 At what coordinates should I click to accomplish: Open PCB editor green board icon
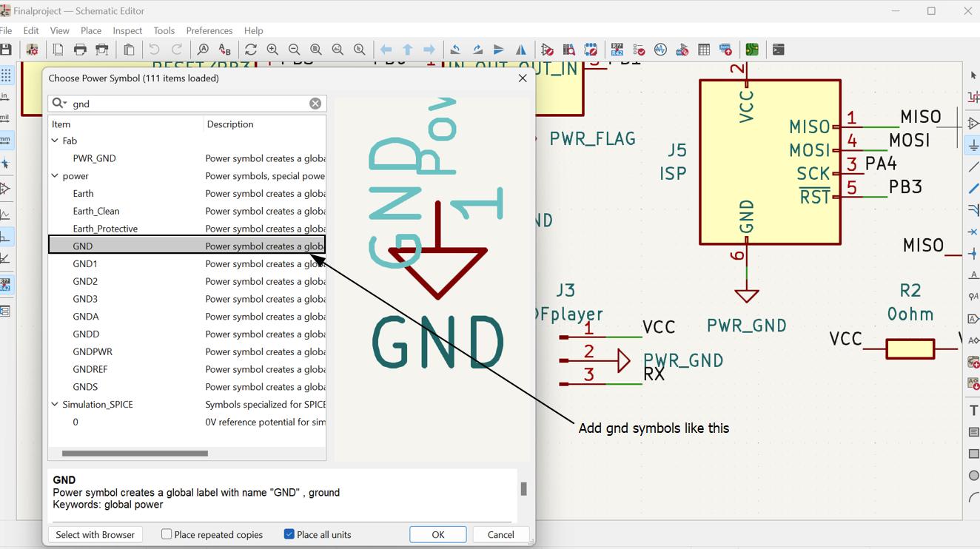(752, 50)
